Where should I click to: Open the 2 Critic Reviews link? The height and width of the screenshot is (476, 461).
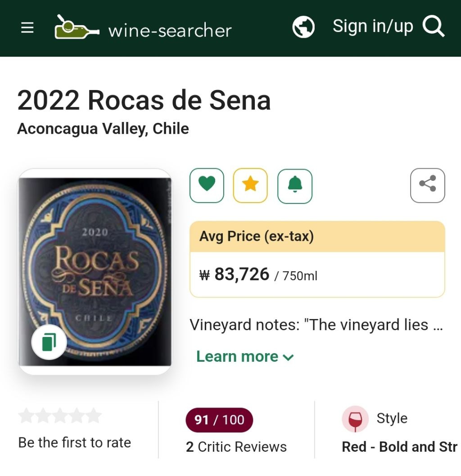236,447
